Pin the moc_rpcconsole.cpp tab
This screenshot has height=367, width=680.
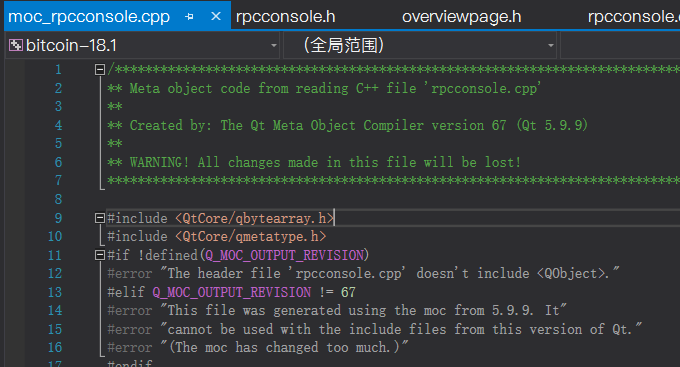(189, 17)
